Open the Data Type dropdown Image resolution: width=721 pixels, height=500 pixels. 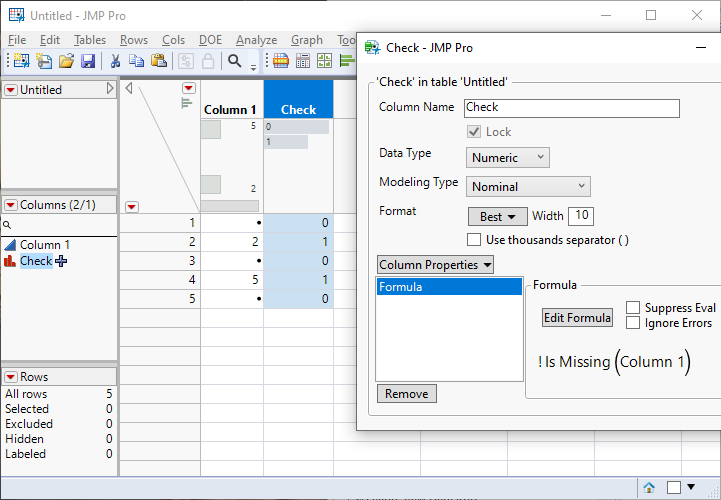tap(508, 157)
